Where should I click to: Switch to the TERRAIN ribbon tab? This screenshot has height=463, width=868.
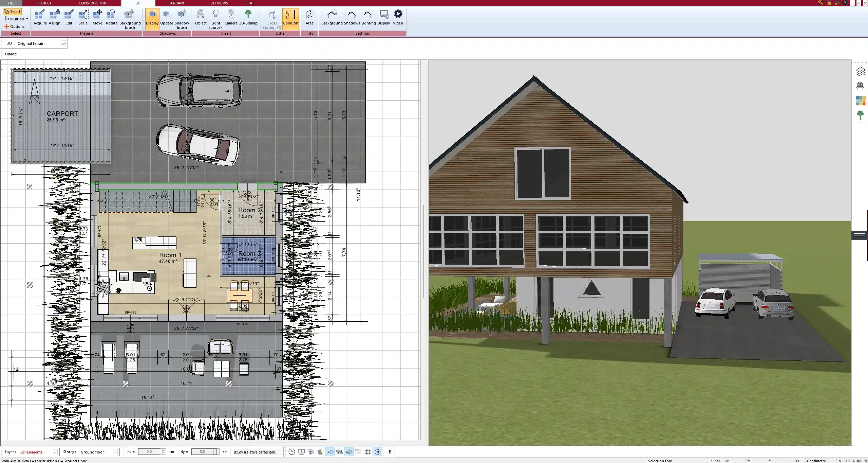pyautogui.click(x=176, y=3)
